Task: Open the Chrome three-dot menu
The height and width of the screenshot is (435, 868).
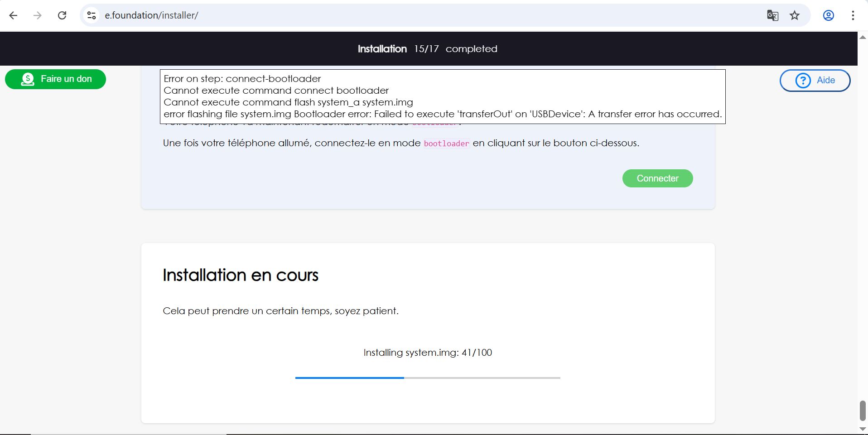Action: tap(853, 15)
